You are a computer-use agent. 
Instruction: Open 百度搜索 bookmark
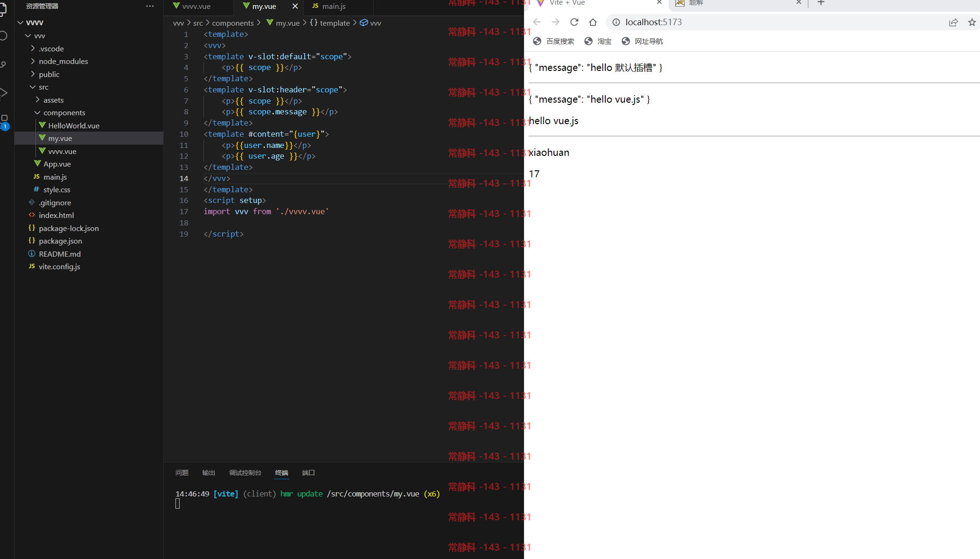point(553,41)
